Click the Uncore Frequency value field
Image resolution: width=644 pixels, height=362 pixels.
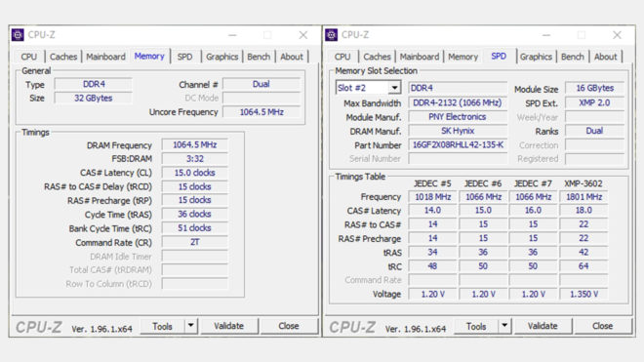point(262,112)
